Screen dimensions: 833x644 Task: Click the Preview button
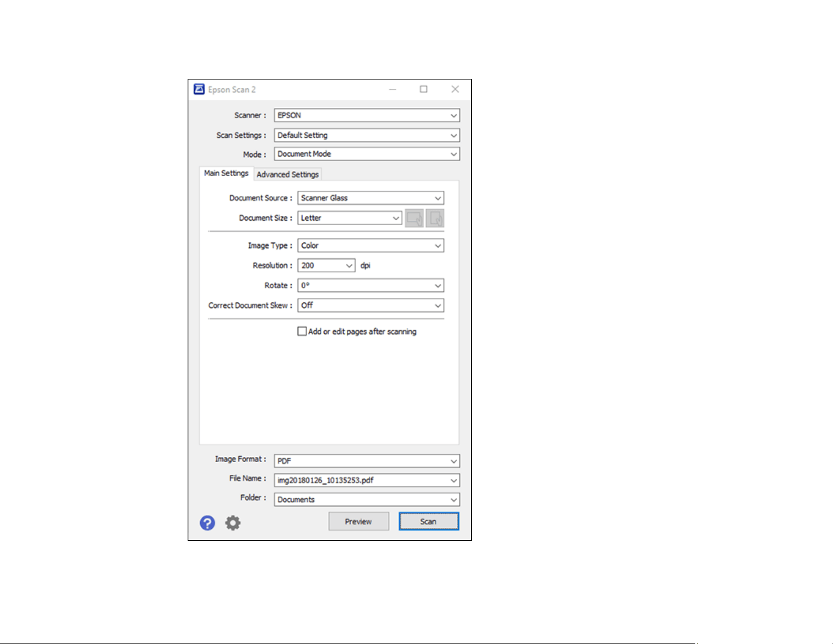pos(358,522)
